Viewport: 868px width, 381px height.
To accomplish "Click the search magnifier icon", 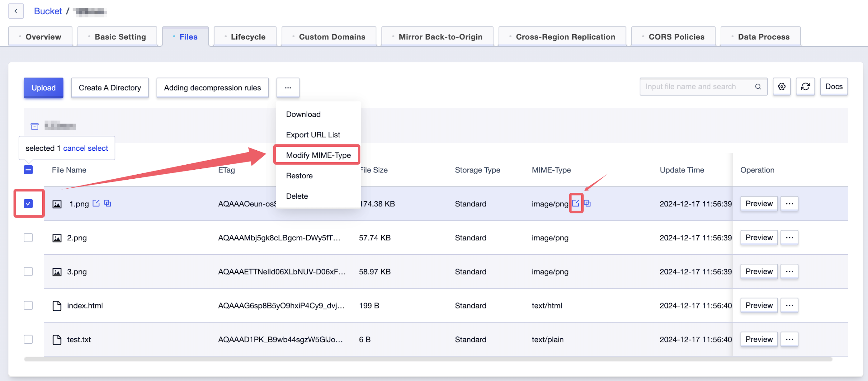I will pos(758,87).
